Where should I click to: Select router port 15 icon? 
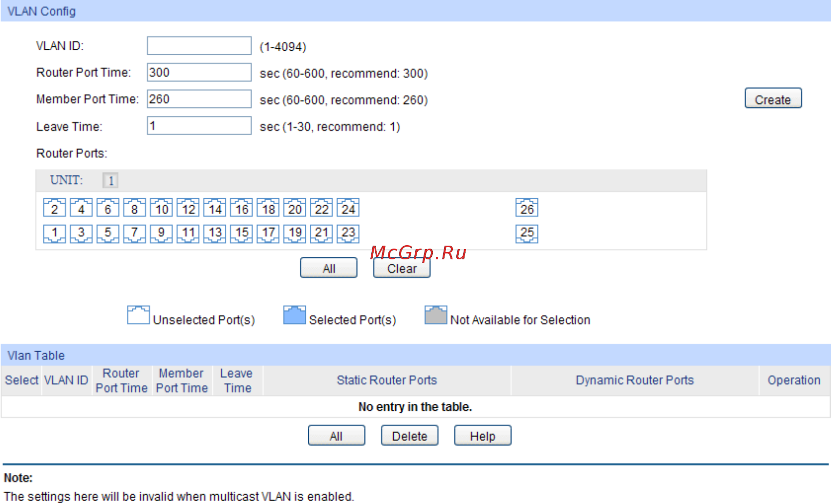click(241, 233)
